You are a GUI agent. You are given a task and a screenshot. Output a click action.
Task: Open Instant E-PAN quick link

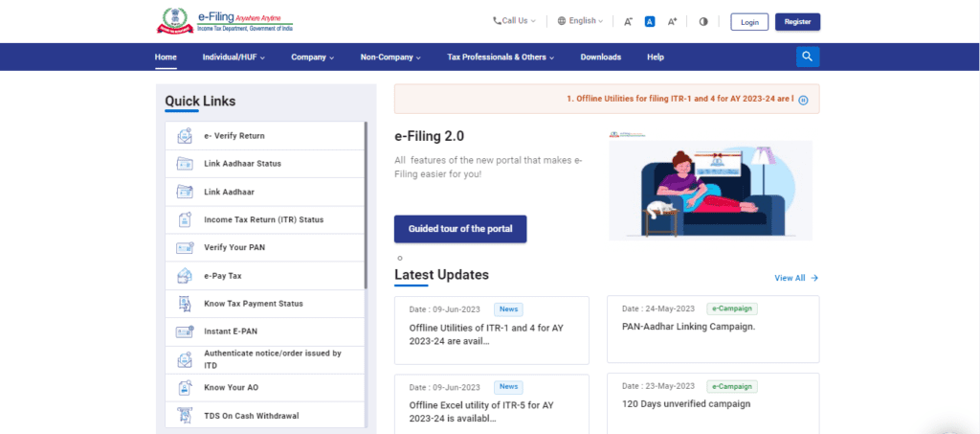tap(266, 331)
